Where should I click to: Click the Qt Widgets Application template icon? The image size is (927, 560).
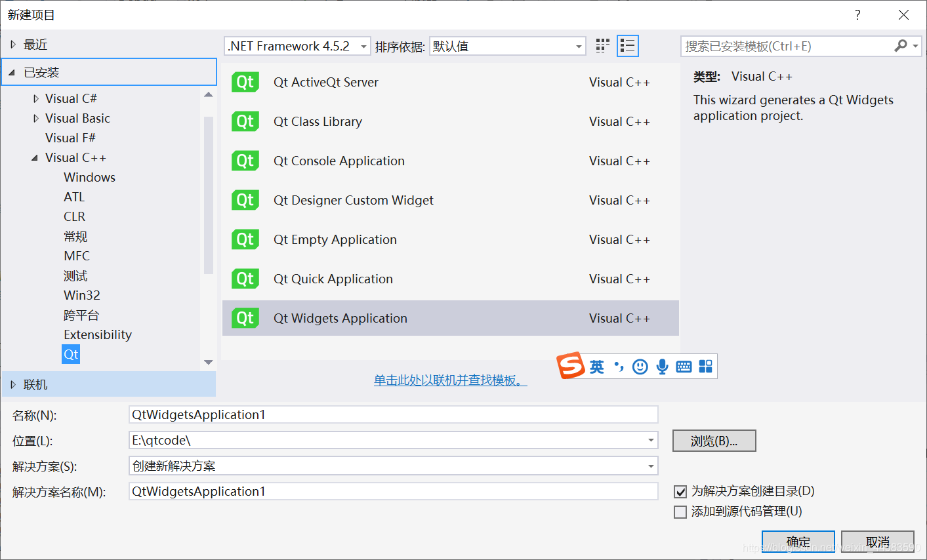tap(245, 318)
